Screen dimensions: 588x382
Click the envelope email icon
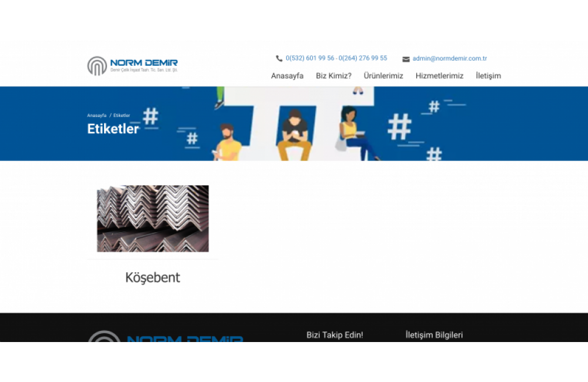tap(406, 59)
